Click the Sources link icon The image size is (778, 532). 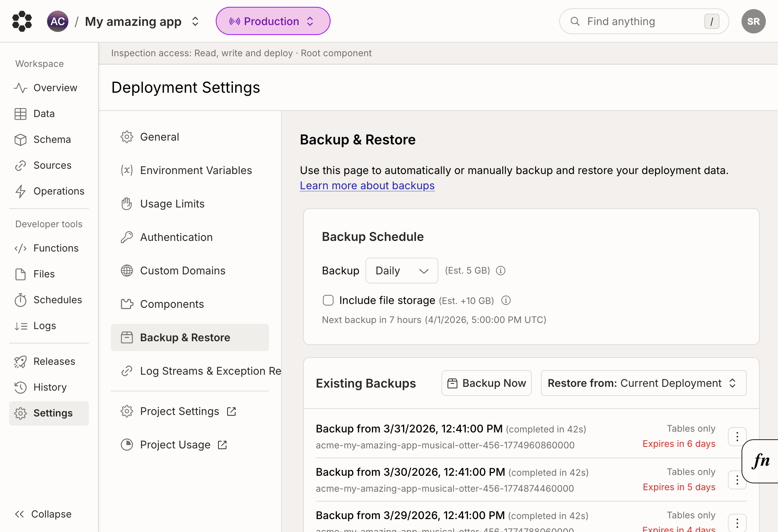pyautogui.click(x=21, y=165)
